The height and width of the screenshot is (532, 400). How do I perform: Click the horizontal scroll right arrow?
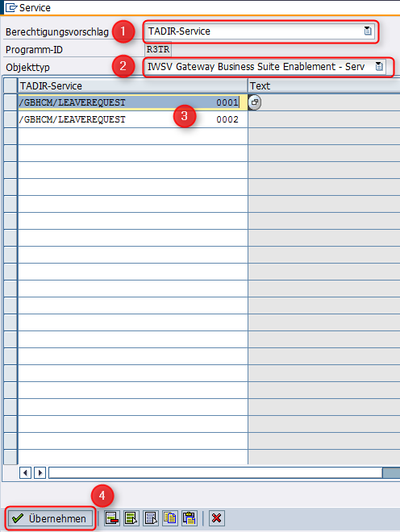pos(40,472)
